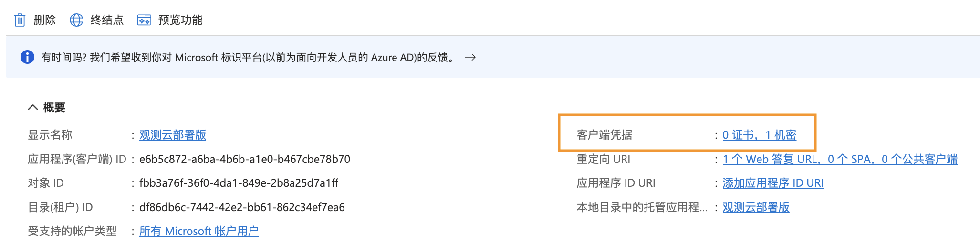This screenshot has height=243, width=980.
Task: Select the 删除 toolbar label
Action: 45,20
